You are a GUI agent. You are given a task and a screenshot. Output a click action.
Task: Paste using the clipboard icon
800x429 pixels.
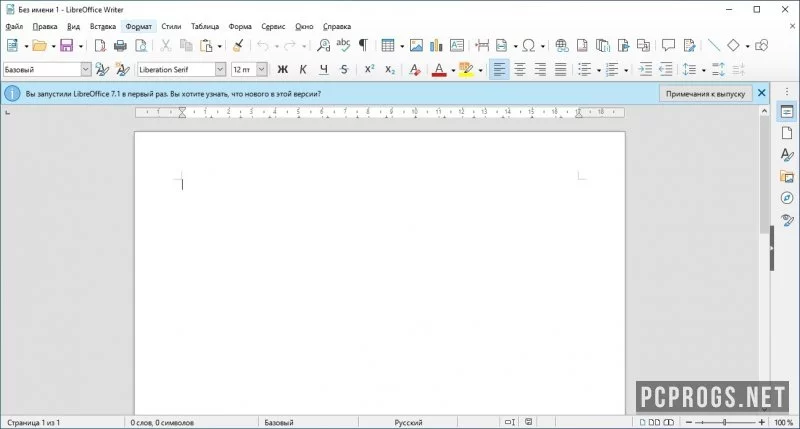[x=206, y=45]
